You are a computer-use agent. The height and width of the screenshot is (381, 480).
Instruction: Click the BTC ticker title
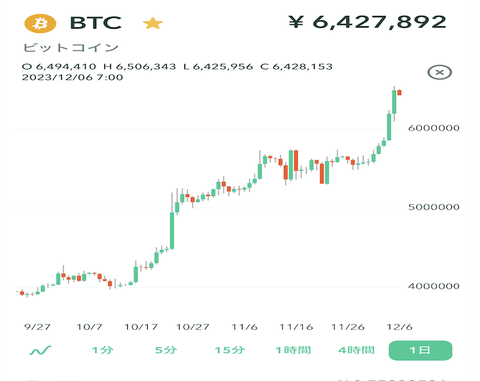[x=96, y=23]
